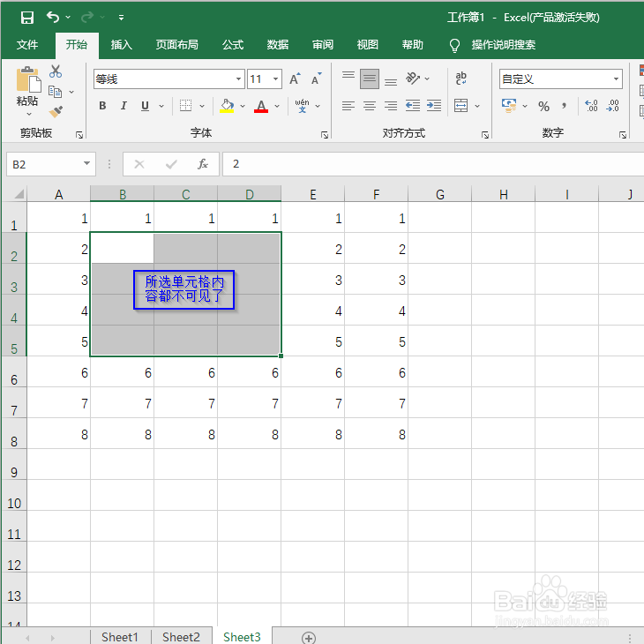Select all cells with the corner triangle
This screenshot has width=644, height=644.
[18, 193]
